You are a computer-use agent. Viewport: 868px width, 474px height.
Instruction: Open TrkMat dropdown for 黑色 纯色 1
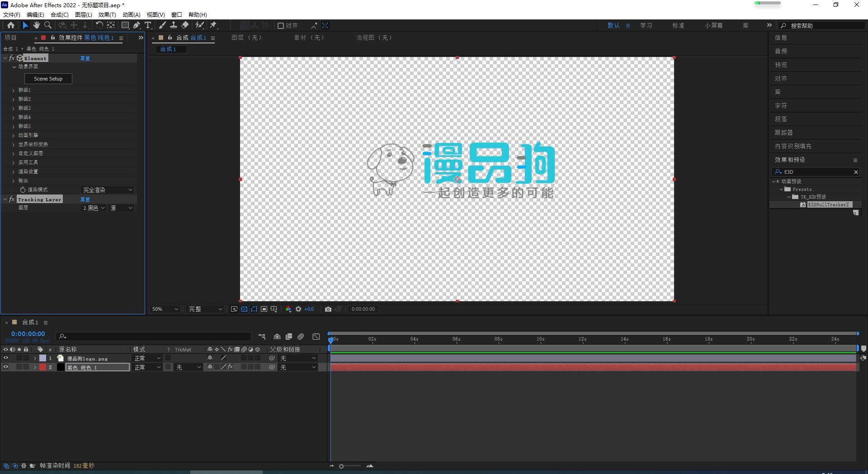click(x=189, y=367)
